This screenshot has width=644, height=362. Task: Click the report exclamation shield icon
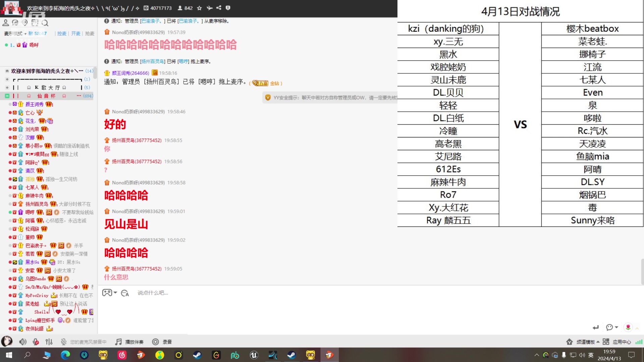pyautogui.click(x=228, y=8)
